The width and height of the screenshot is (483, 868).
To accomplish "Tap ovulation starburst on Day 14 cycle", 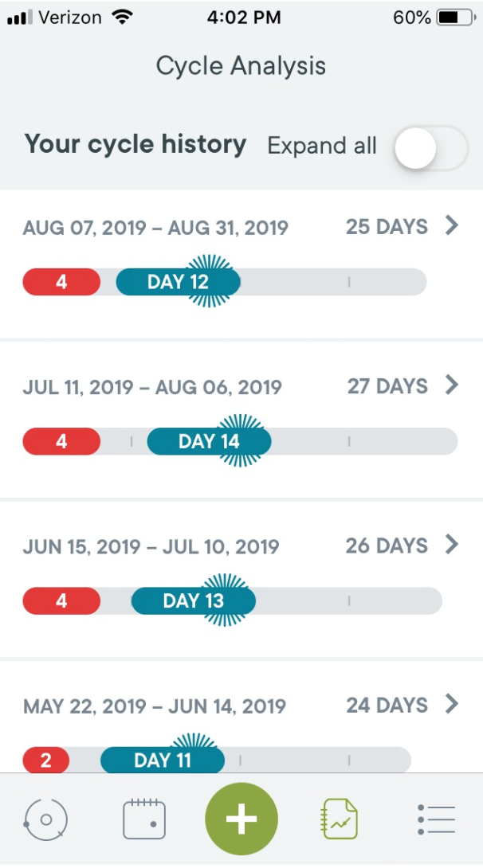I will (x=241, y=440).
